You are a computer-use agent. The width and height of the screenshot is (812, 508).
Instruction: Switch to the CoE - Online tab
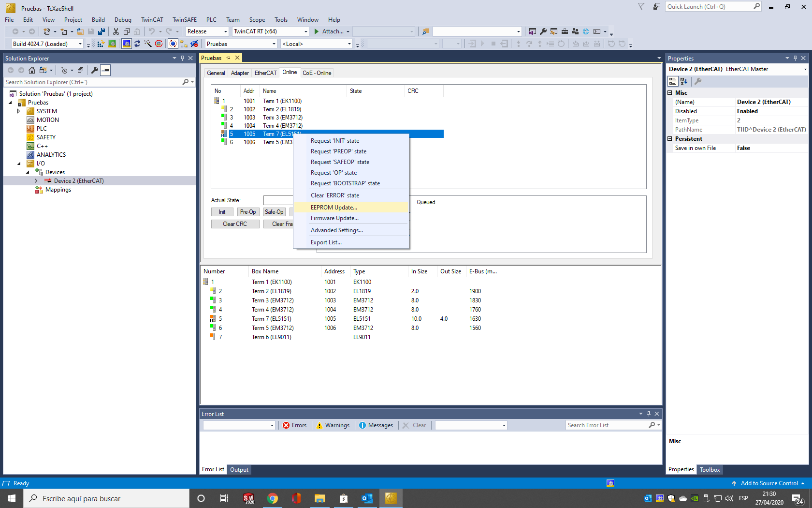point(317,73)
